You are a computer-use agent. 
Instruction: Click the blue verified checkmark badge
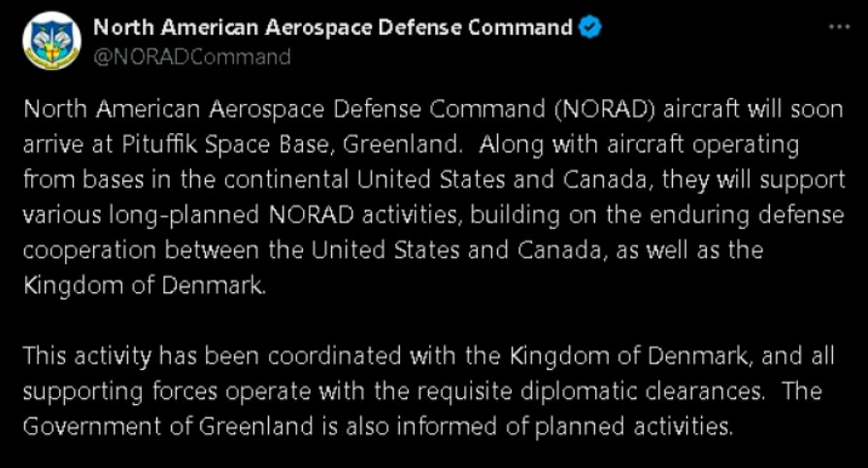point(589,28)
